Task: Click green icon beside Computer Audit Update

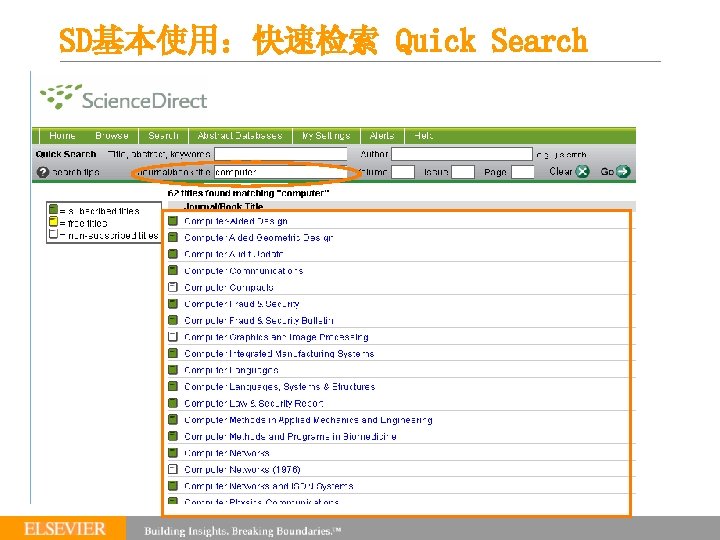Action: click(x=173, y=254)
